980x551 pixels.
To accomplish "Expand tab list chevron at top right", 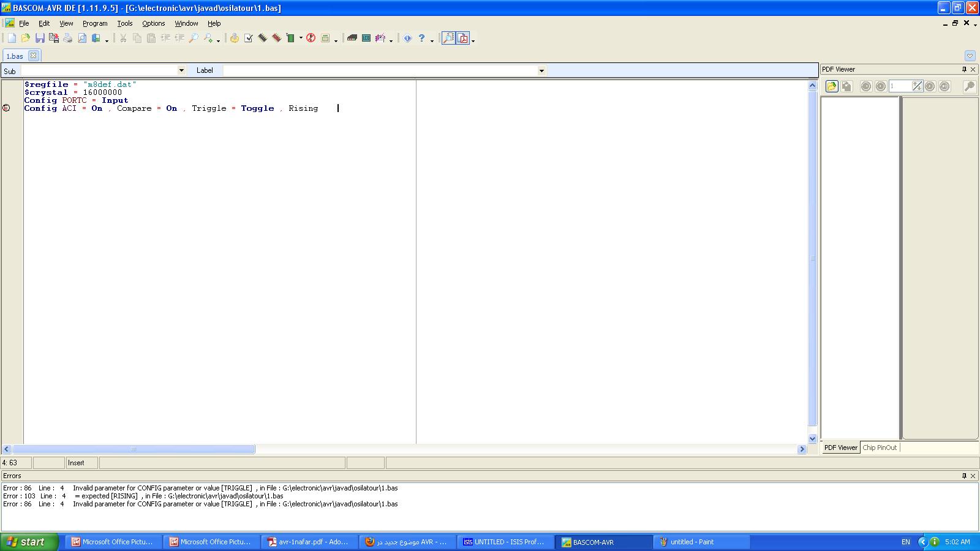I will (x=970, y=55).
